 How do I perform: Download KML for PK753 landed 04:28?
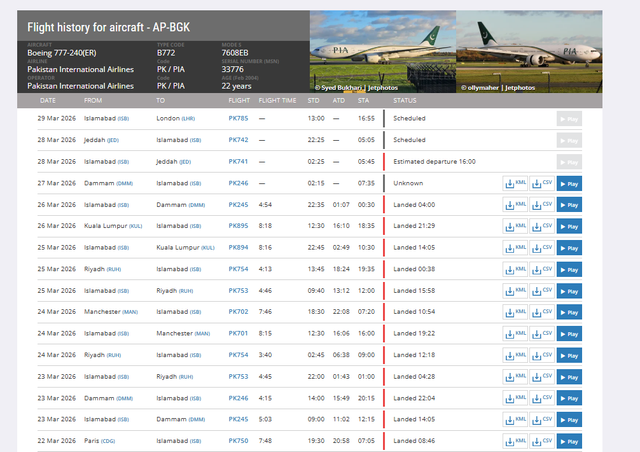coord(515,377)
